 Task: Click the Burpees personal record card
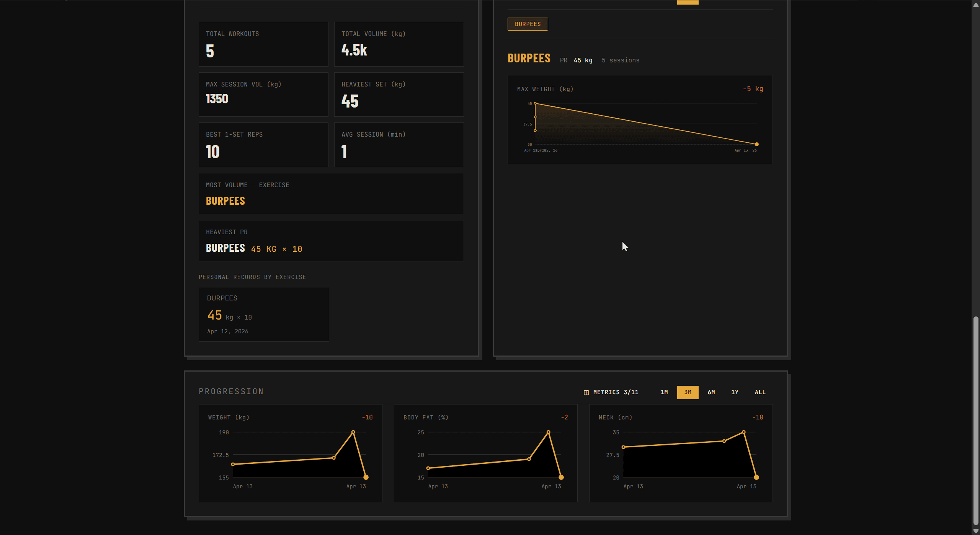264,314
